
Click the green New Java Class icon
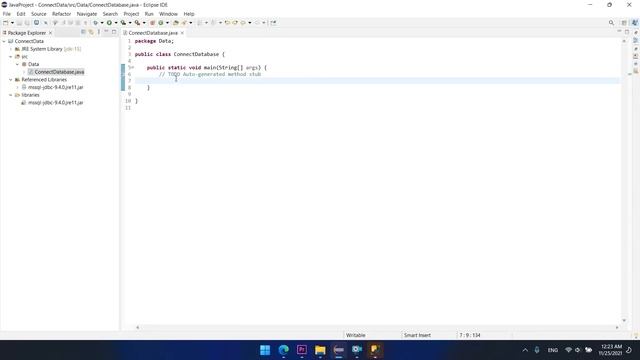(x=161, y=23)
